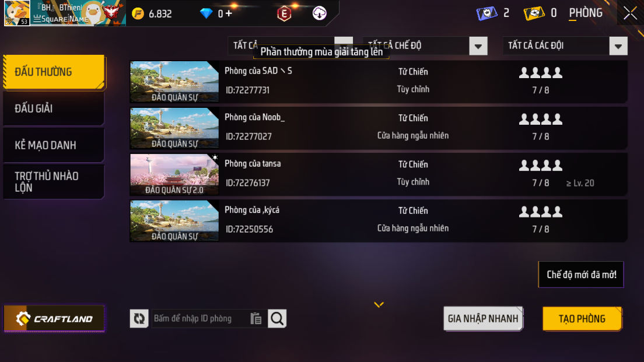Select the Kẻ Mạo Danh tab
644x362 pixels.
pos(54,145)
